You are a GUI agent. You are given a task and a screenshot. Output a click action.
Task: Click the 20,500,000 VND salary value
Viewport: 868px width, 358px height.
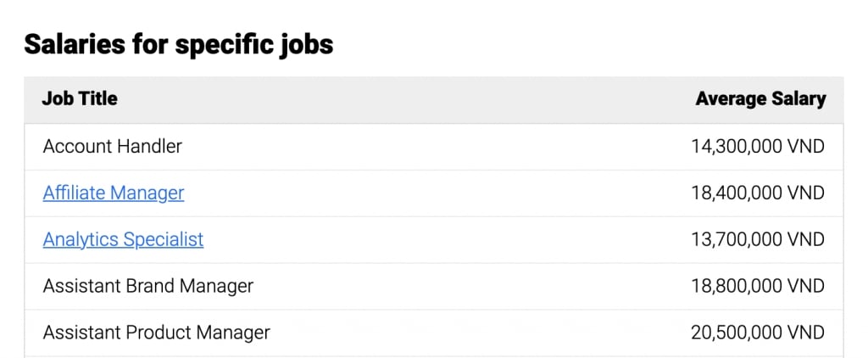[x=757, y=333]
